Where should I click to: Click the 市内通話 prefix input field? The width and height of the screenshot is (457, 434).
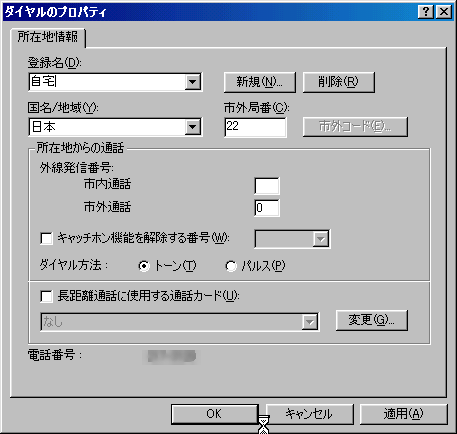pos(267,186)
